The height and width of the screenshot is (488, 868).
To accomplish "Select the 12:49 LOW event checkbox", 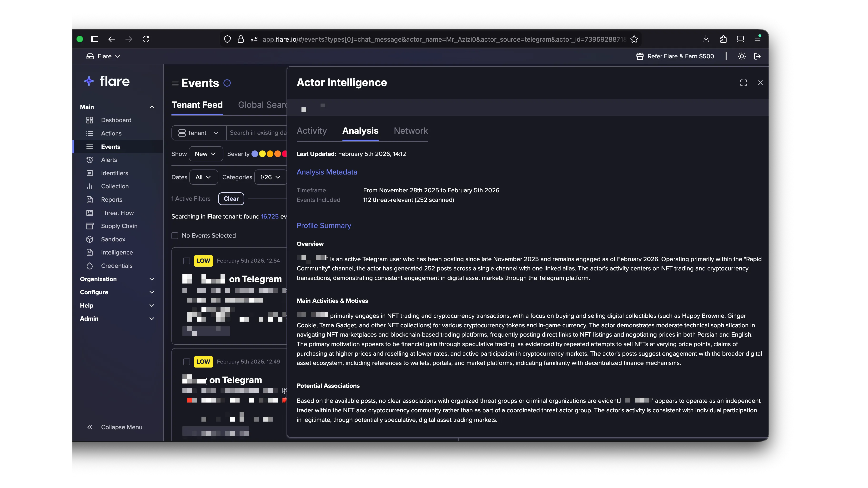I will click(x=186, y=362).
